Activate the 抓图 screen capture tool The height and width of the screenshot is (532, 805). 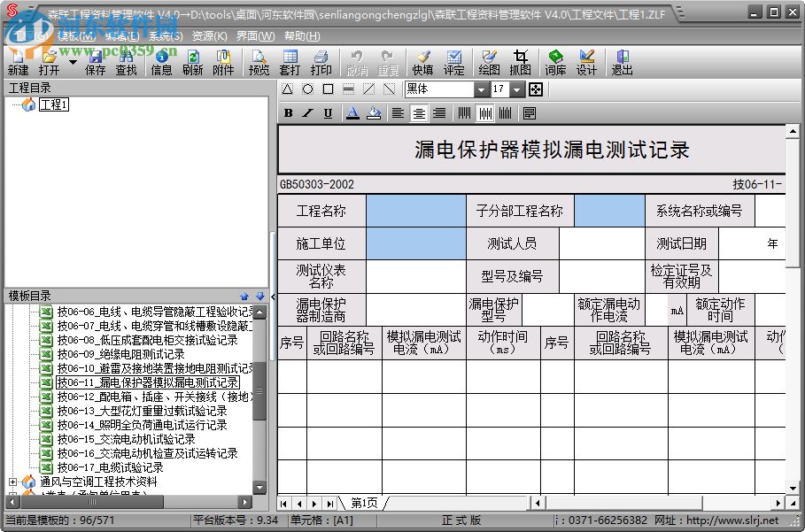[521, 62]
